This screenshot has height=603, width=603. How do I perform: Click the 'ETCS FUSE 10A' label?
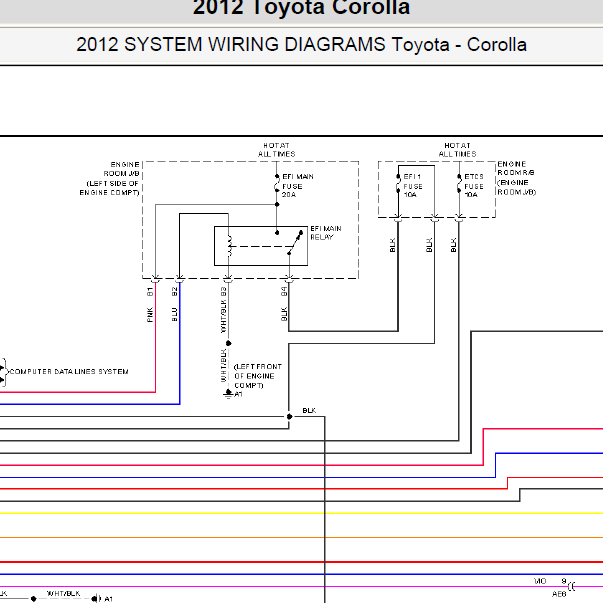[474, 186]
